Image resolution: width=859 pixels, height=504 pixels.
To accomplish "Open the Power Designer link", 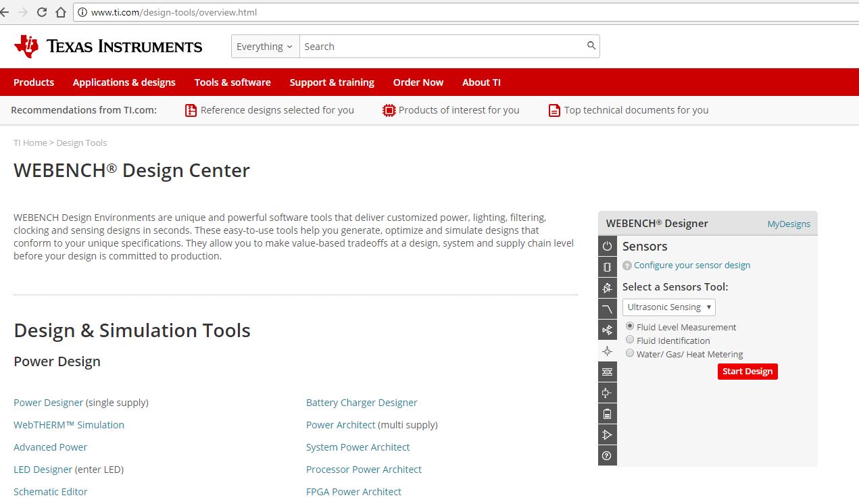I will [48, 403].
